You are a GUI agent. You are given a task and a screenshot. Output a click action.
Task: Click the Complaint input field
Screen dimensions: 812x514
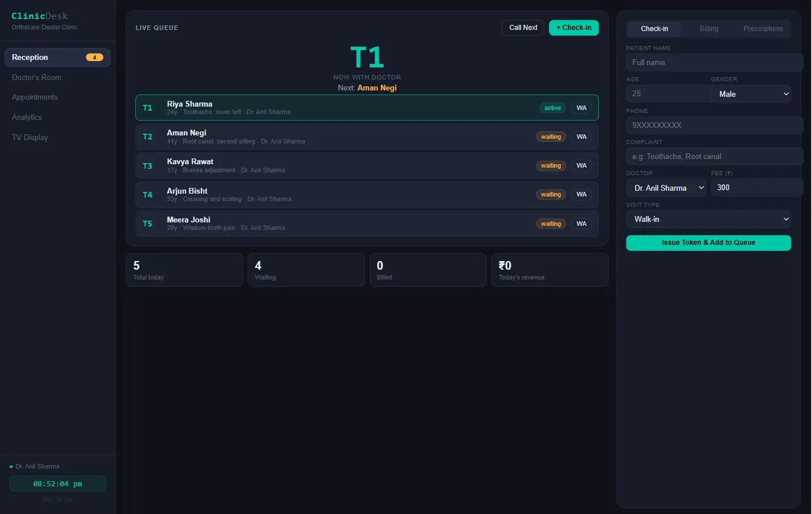(x=714, y=156)
